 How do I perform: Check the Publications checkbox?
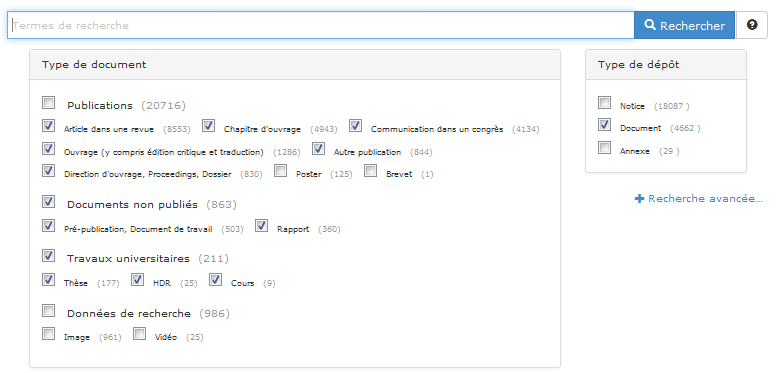(x=48, y=103)
